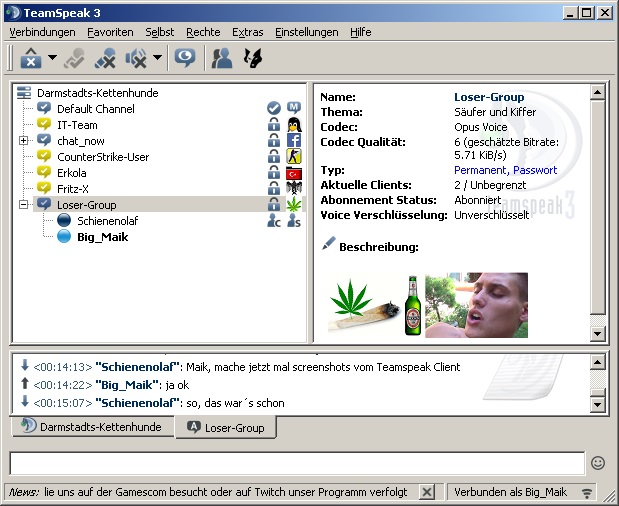Open the Rechte menu

tap(203, 32)
